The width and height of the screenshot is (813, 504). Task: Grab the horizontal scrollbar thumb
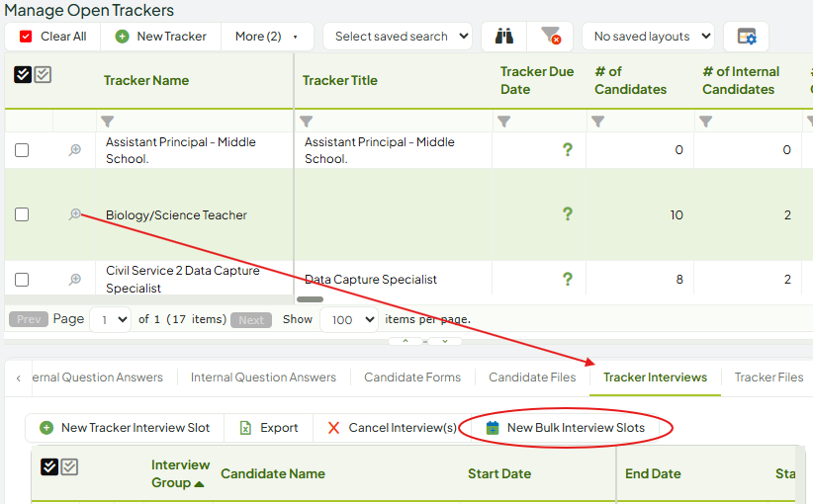pyautogui.click(x=310, y=299)
